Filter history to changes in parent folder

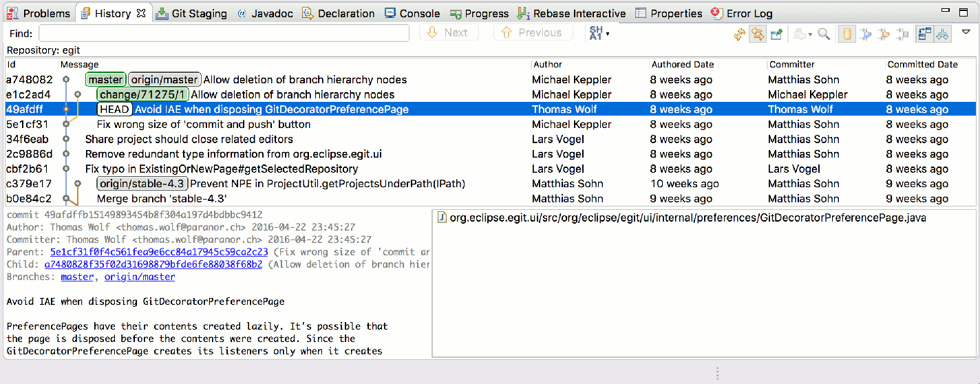click(x=884, y=34)
